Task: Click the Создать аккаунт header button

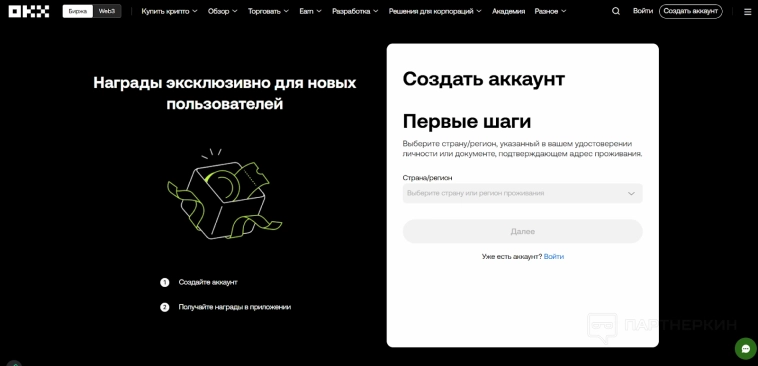Action: pos(690,11)
